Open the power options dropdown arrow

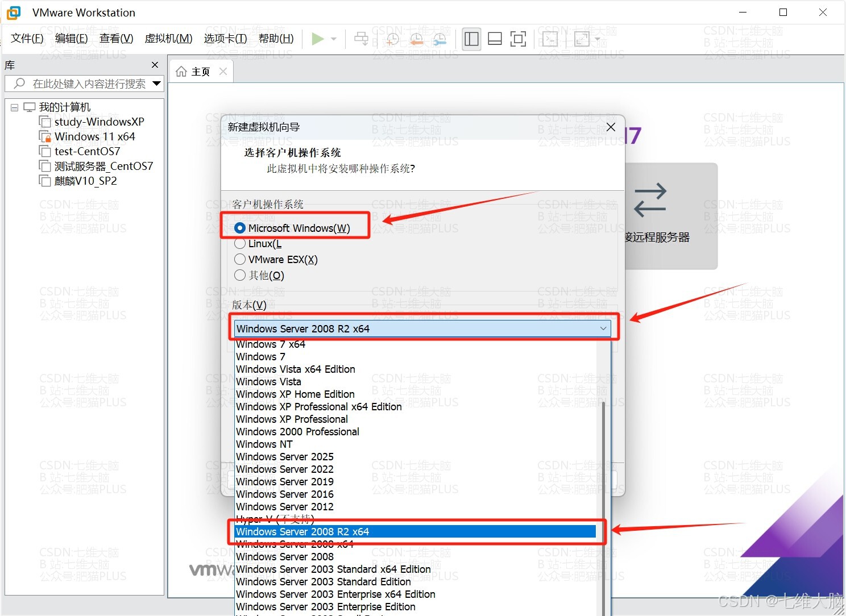click(334, 39)
